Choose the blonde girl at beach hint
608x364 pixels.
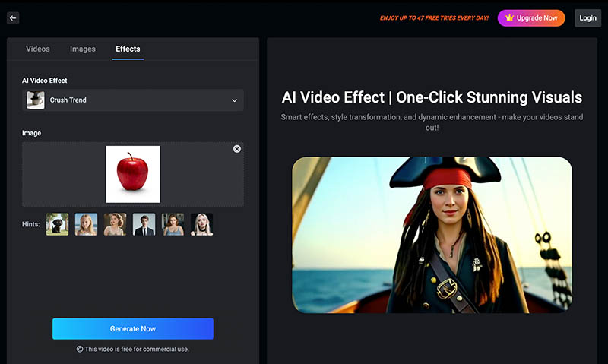coord(86,224)
